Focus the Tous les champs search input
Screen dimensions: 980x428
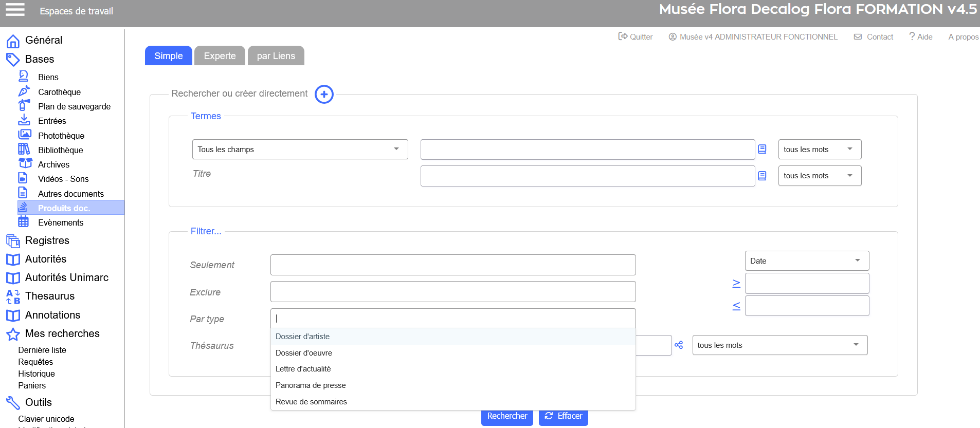tap(588, 150)
